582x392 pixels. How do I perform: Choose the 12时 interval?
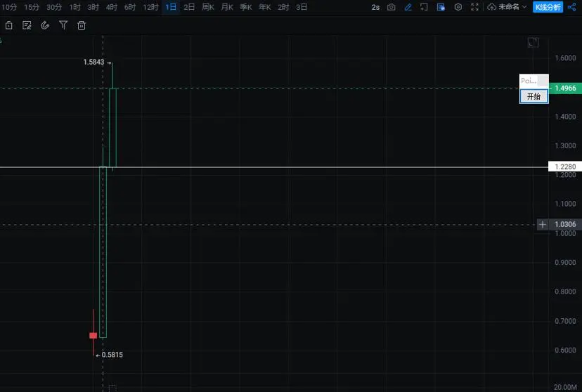click(150, 7)
